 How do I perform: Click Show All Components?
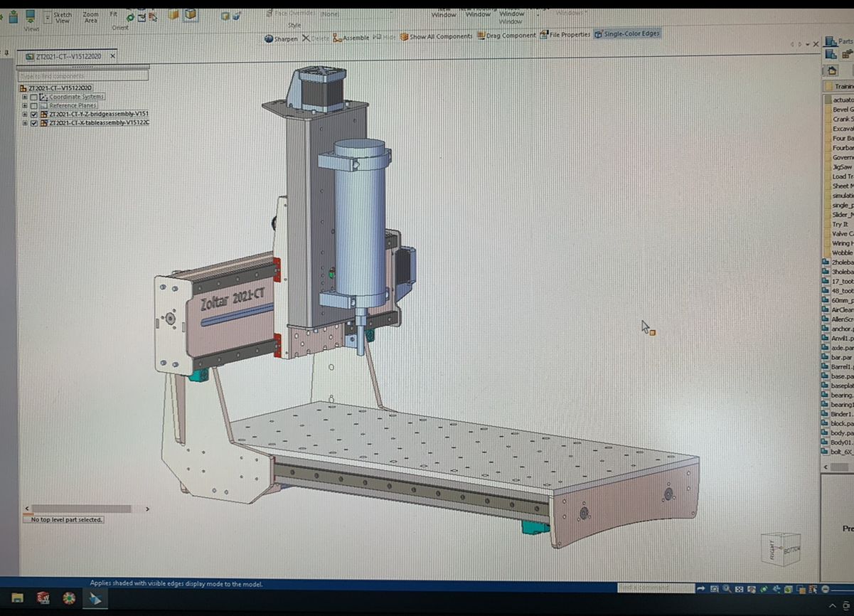point(436,36)
